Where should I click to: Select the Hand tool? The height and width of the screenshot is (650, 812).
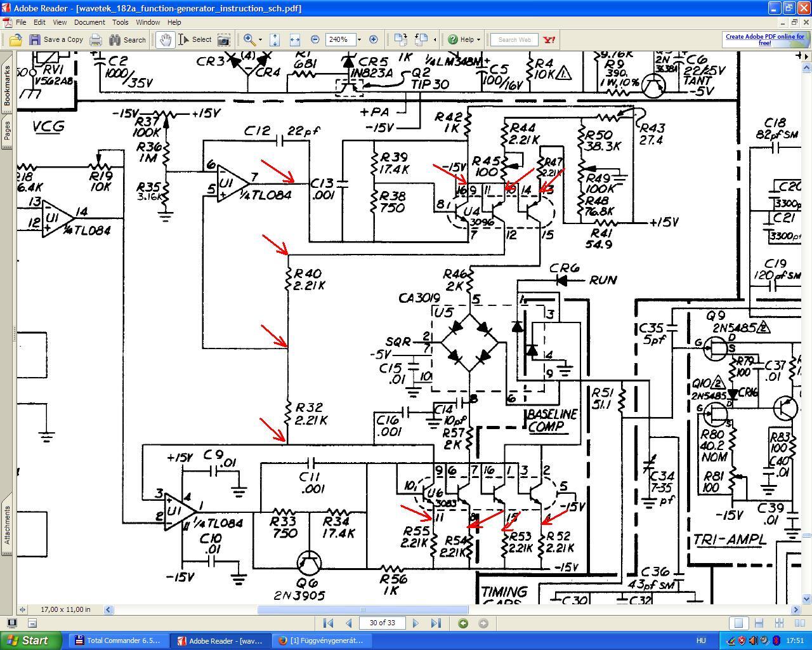pos(165,39)
